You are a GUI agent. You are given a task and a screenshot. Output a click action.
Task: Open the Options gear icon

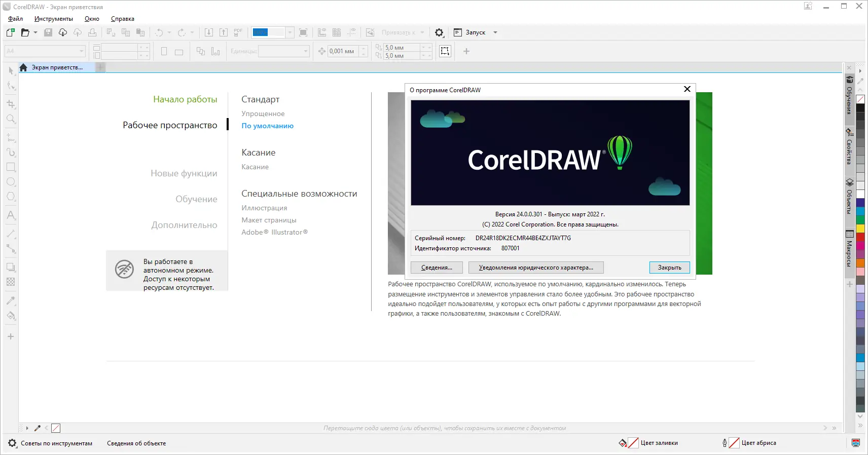[x=439, y=32]
